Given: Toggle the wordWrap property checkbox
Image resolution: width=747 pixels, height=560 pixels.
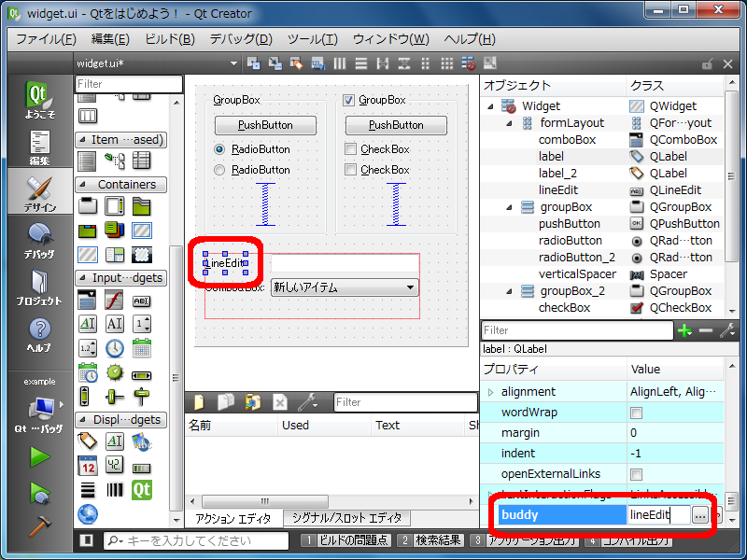Looking at the screenshot, I should pos(637,413).
